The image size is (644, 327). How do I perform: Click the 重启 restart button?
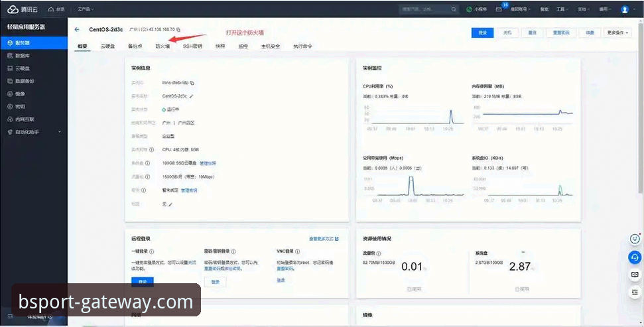[533, 33]
